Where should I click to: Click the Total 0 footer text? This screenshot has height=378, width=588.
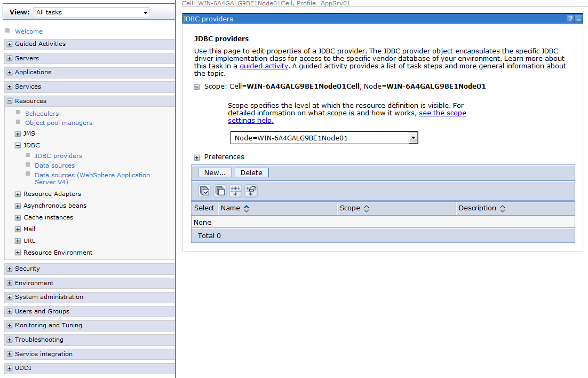209,236
